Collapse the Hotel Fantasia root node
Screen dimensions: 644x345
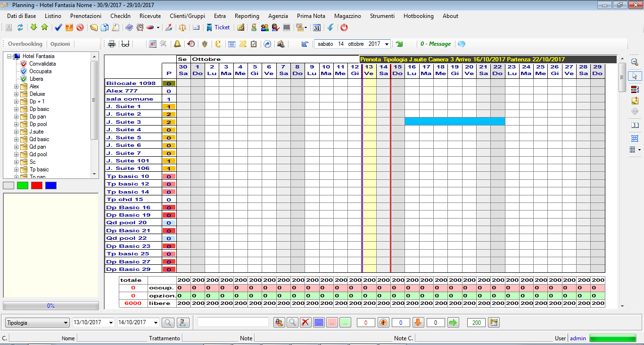click(x=9, y=56)
